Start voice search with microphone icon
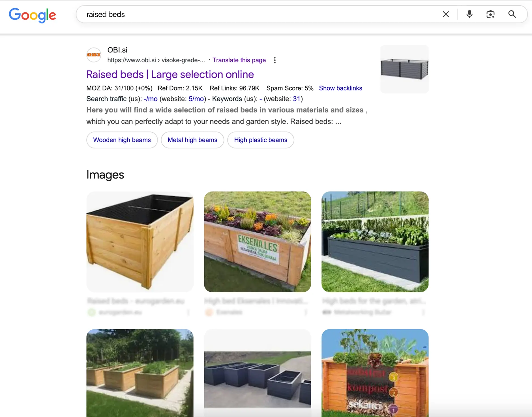The image size is (532, 417). [469, 14]
